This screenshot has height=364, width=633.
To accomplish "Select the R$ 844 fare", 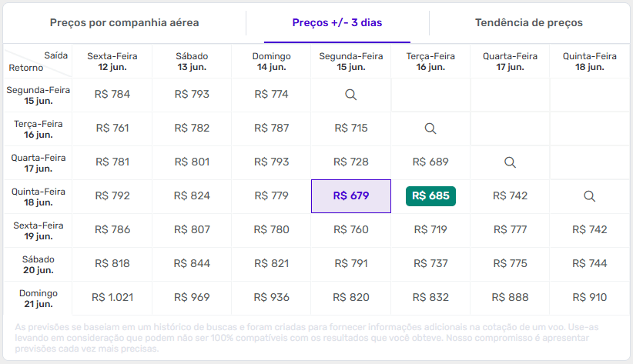I will 192,264.
